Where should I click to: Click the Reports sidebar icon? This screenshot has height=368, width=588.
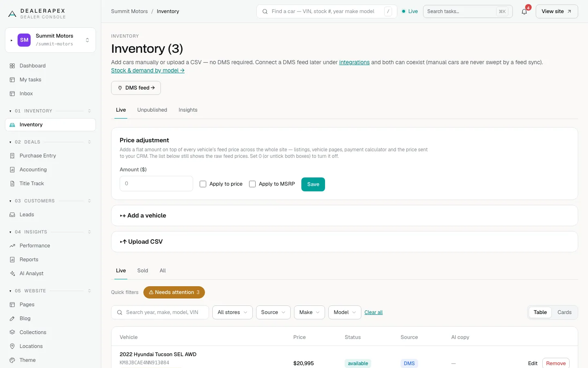[x=12, y=260]
